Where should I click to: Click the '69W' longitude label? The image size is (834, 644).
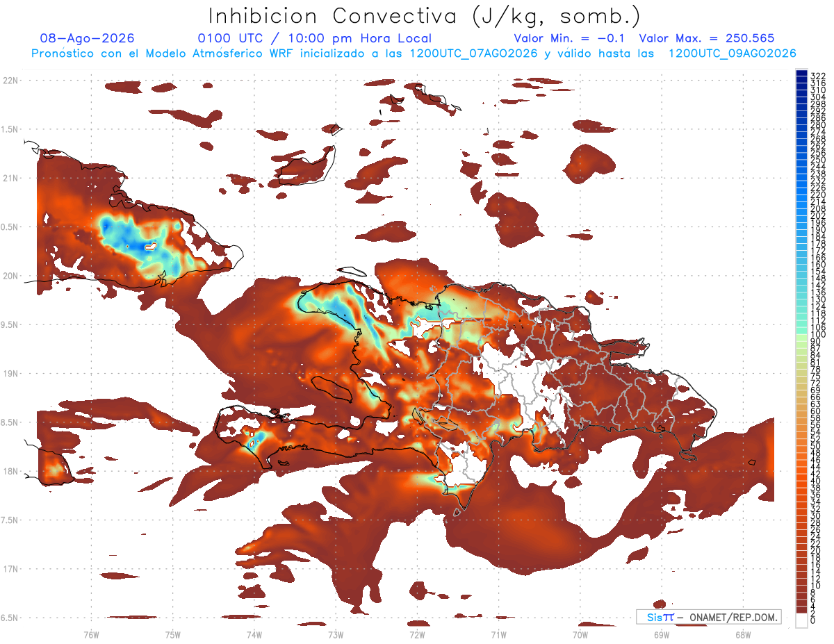click(661, 634)
